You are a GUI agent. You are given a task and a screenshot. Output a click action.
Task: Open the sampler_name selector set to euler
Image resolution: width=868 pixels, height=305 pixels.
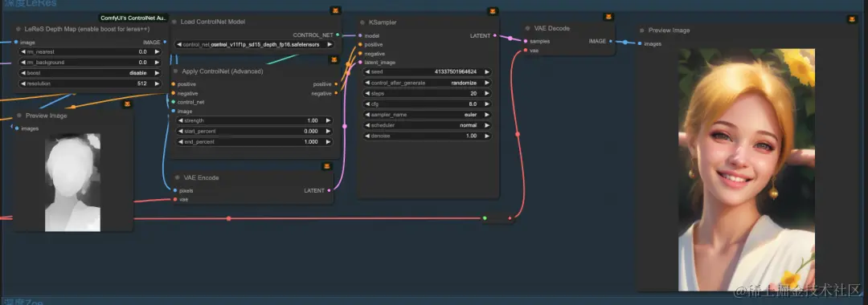point(428,114)
